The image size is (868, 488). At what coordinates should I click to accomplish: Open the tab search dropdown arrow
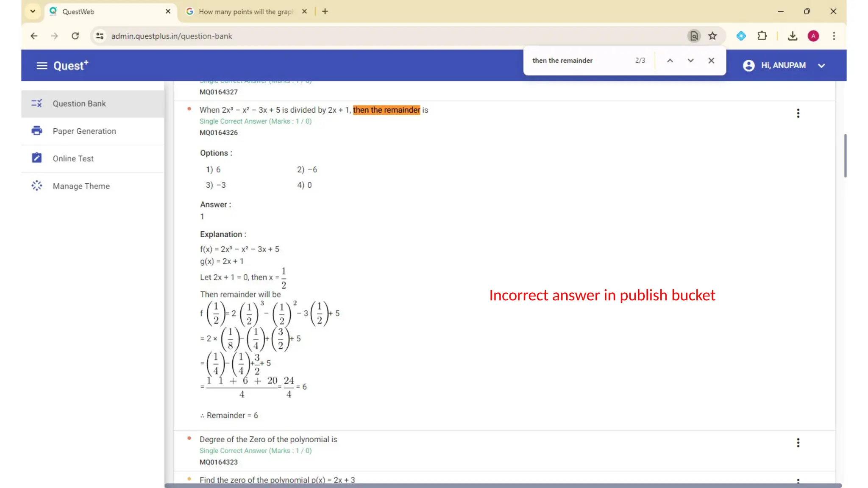[33, 11]
